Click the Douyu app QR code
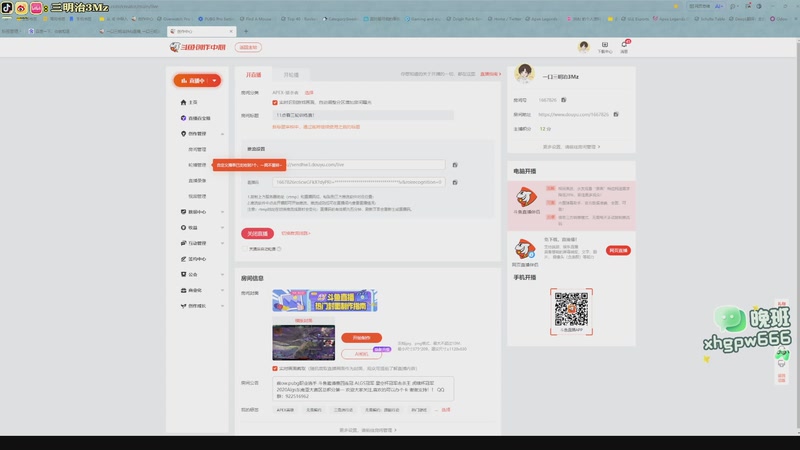800x450 pixels. [571, 309]
